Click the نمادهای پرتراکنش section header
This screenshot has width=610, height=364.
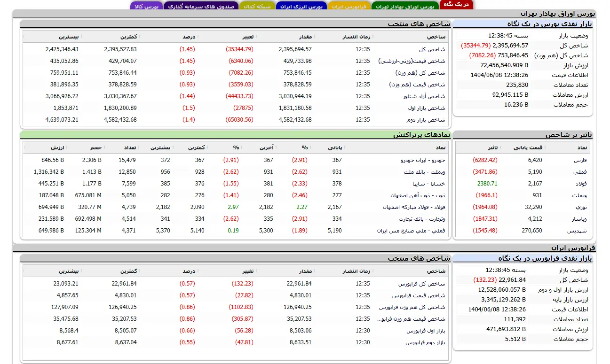coord(235,135)
